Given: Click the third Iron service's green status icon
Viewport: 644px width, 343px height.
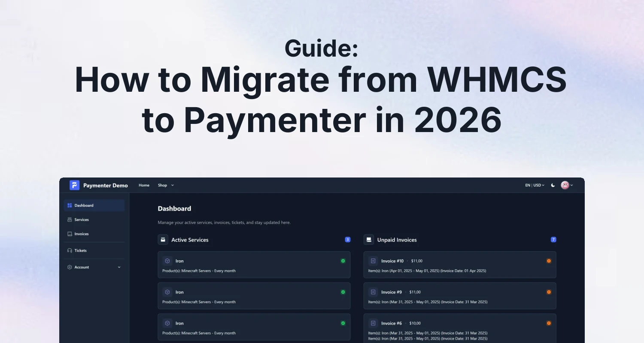Looking at the screenshot, I should click(343, 323).
